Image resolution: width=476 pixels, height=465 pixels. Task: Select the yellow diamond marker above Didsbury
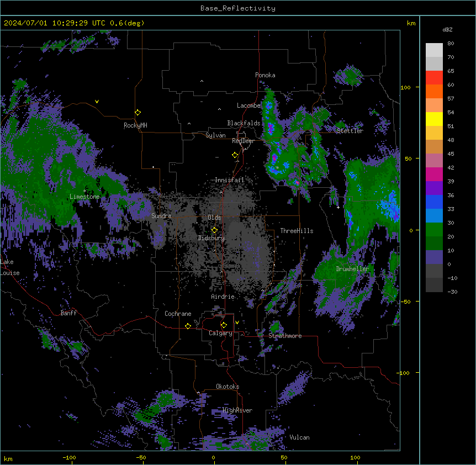coord(214,230)
